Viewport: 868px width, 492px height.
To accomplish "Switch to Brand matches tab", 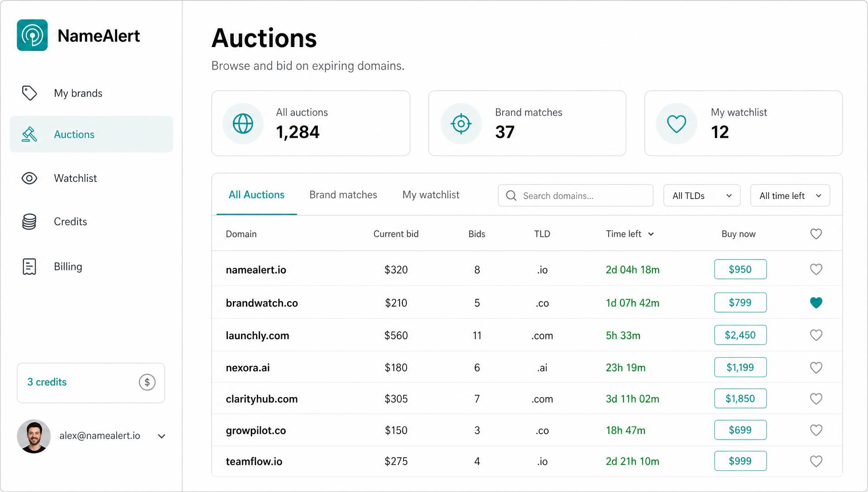I will 343,195.
